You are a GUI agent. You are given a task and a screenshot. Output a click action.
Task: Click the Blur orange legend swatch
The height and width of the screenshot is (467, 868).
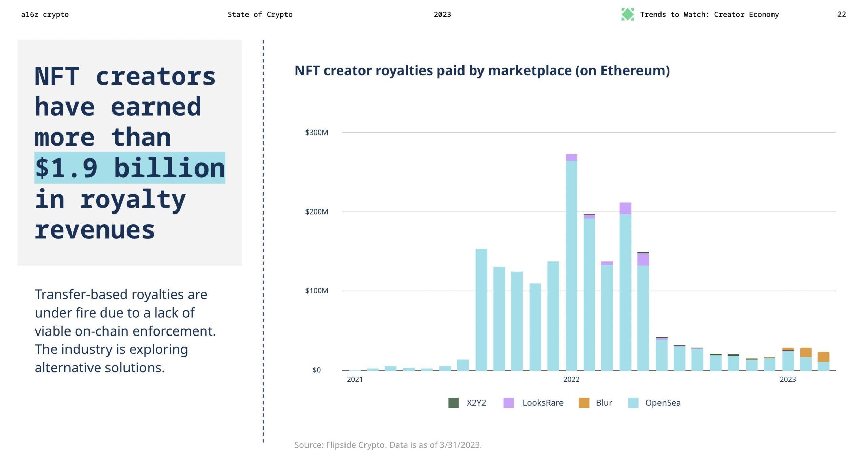pyautogui.click(x=584, y=403)
